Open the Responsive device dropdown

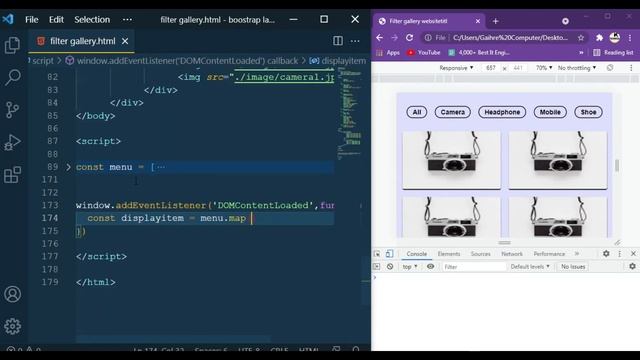pos(456,68)
